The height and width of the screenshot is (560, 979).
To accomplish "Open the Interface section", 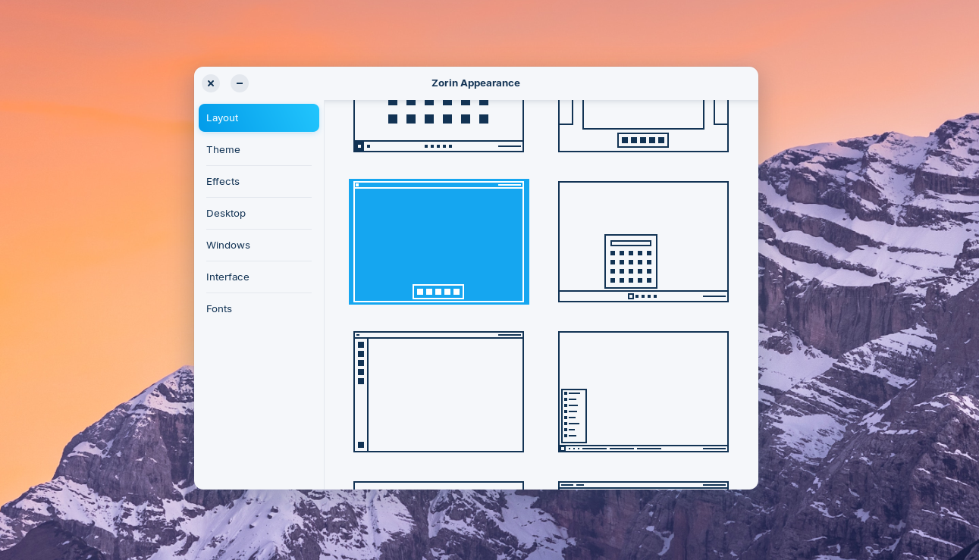I will pos(259,277).
